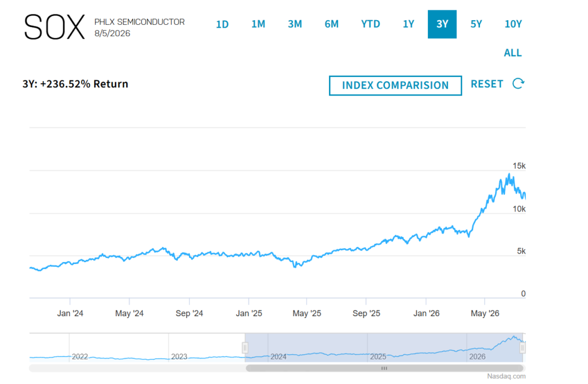
Task: Switch to the 3M range
Action: 295,24
